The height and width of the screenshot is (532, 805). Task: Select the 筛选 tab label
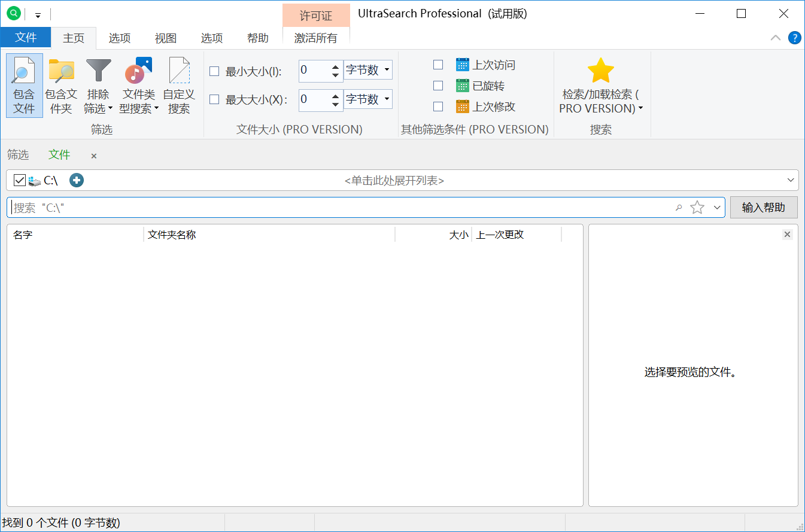18,155
